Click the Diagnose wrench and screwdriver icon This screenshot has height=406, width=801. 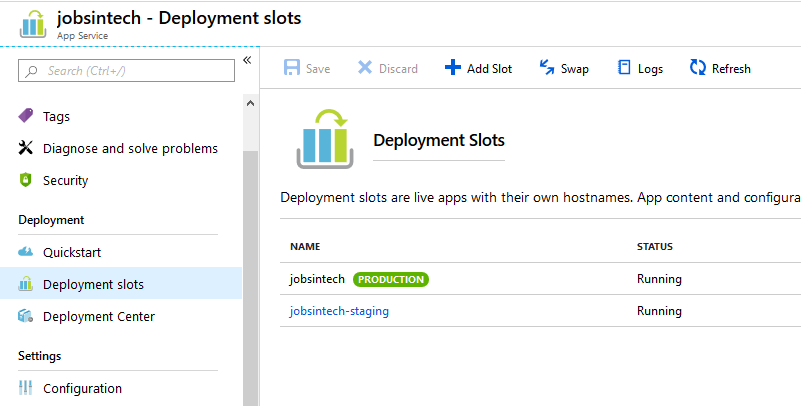pos(26,148)
